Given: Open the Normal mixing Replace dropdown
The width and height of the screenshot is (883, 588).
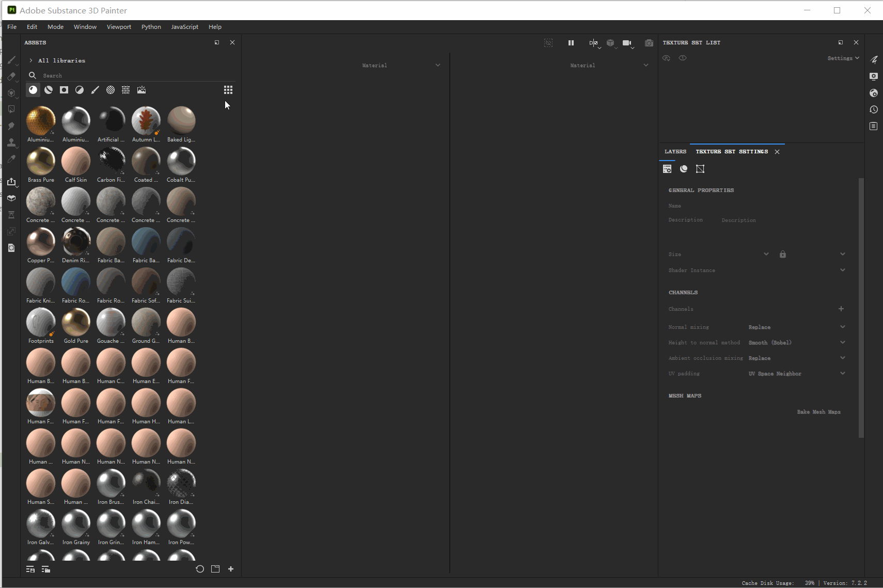Looking at the screenshot, I should coord(797,327).
